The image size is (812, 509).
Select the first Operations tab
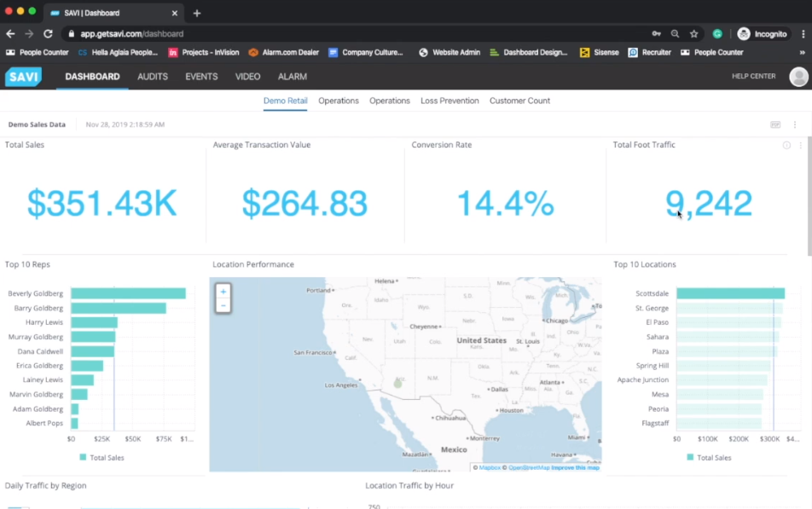338,101
